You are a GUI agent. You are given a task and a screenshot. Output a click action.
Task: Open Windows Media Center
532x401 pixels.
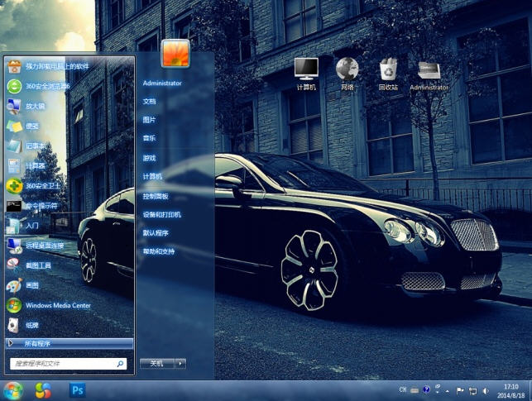tap(56, 305)
